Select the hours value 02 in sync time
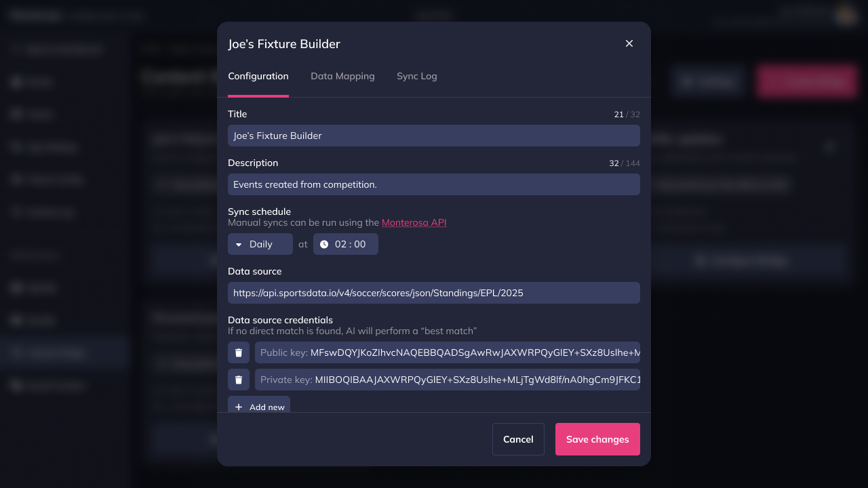This screenshot has width=868, height=488. (341, 244)
